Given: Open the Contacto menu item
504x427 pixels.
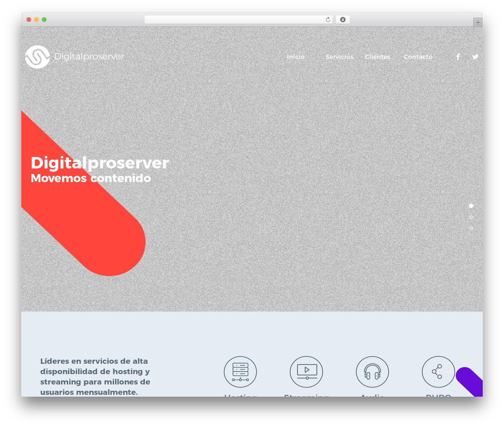Looking at the screenshot, I should [x=418, y=57].
